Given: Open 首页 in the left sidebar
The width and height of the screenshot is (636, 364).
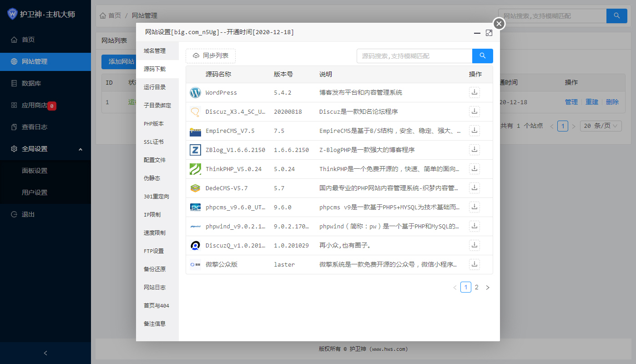Looking at the screenshot, I should (x=45, y=40).
